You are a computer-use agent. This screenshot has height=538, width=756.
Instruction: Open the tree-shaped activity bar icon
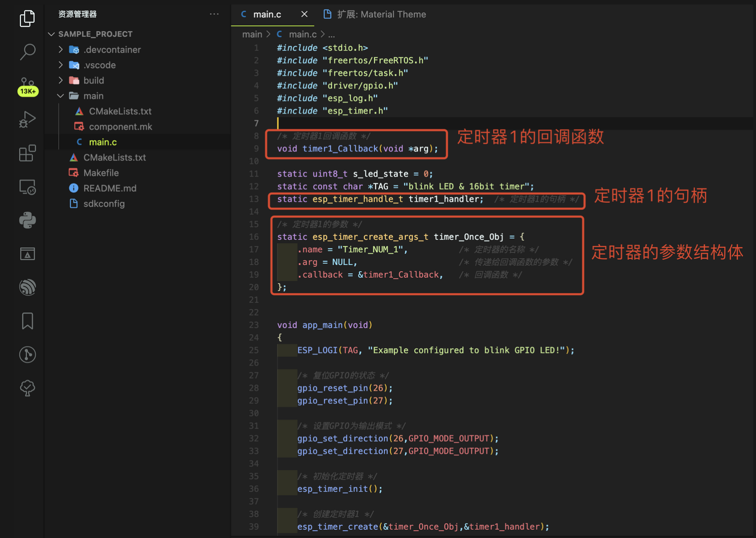point(27,388)
